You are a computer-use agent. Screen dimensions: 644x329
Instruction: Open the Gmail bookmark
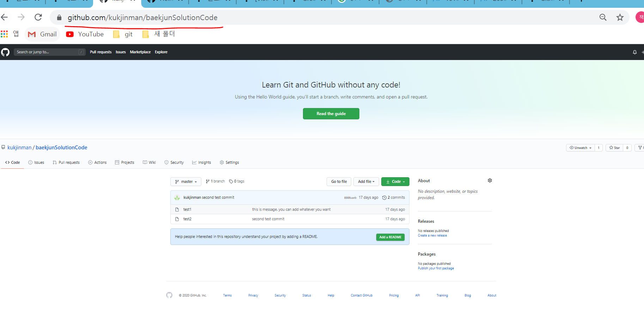pyautogui.click(x=42, y=34)
